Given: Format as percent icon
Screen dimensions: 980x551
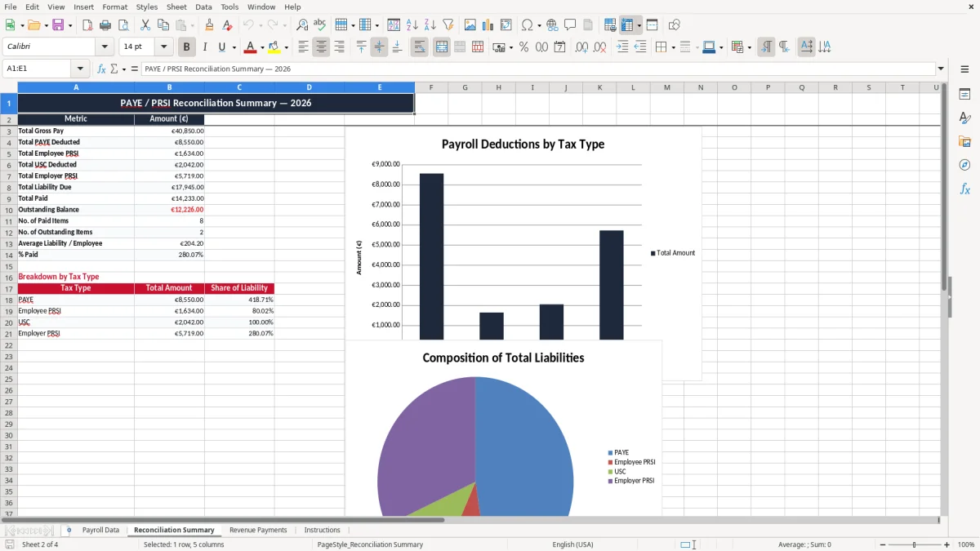Looking at the screenshot, I should click(x=524, y=47).
